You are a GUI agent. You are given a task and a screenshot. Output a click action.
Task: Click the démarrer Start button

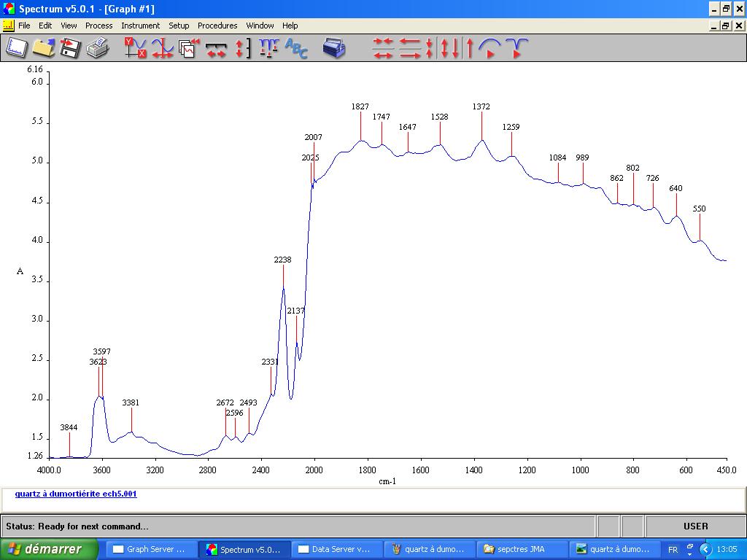pyautogui.click(x=50, y=549)
